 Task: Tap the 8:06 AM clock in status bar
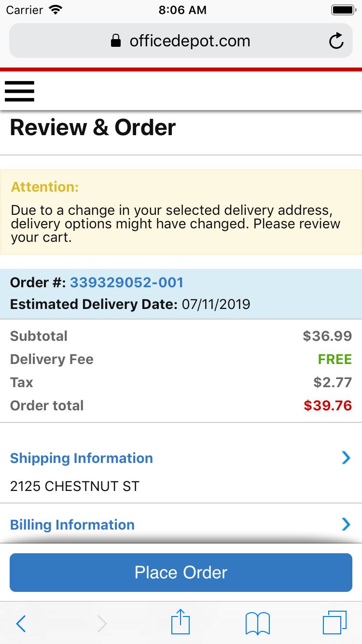point(182,9)
